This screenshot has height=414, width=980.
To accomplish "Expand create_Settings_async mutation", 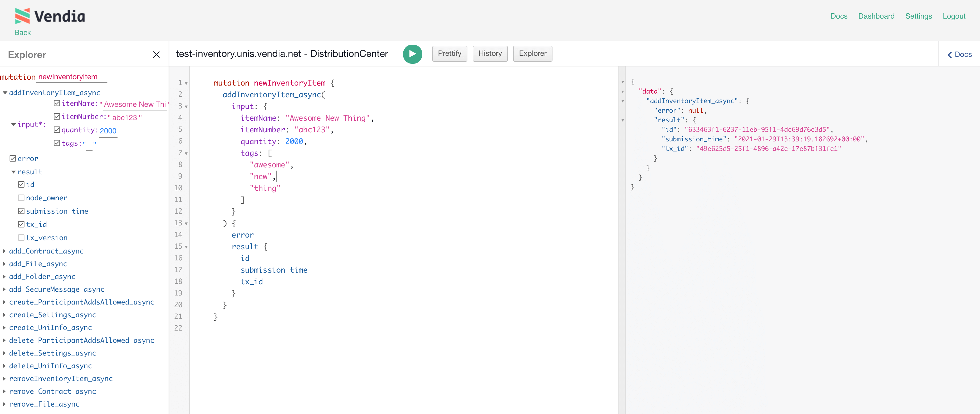I will tap(4, 315).
